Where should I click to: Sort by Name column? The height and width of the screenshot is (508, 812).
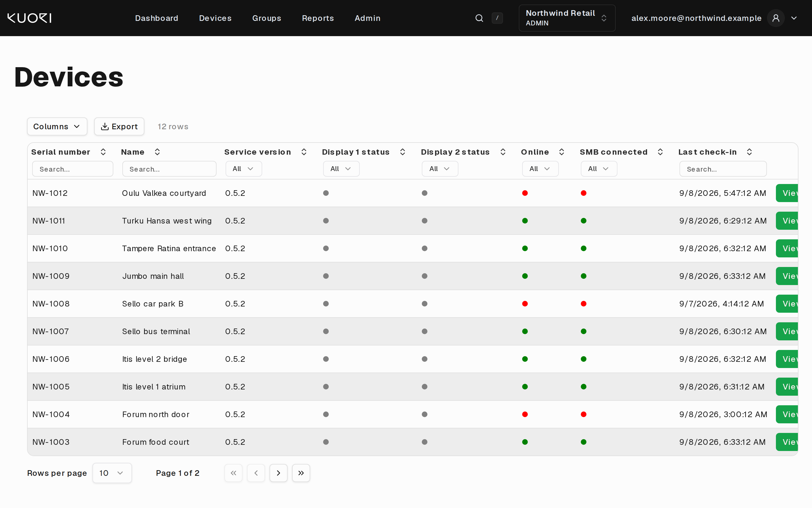[x=157, y=152]
